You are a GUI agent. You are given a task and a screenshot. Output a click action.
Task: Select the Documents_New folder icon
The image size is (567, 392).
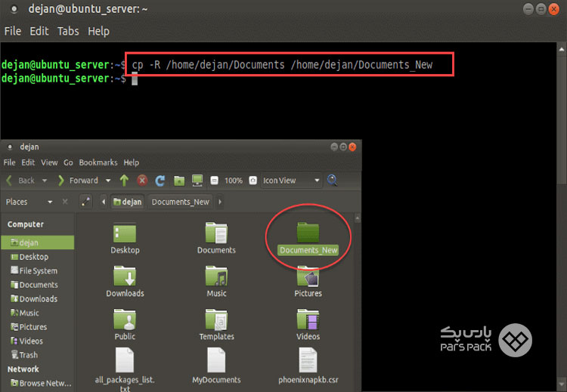(x=308, y=233)
